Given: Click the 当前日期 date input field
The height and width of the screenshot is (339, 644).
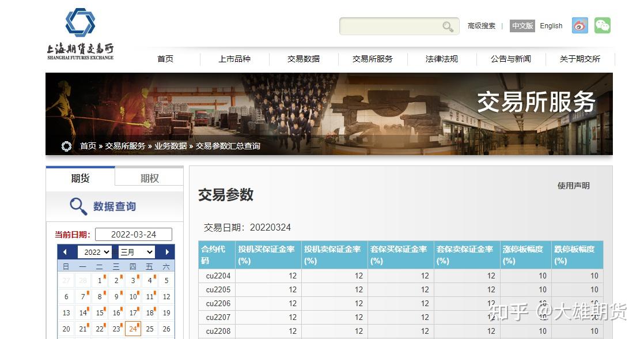Looking at the screenshot, I should [134, 235].
